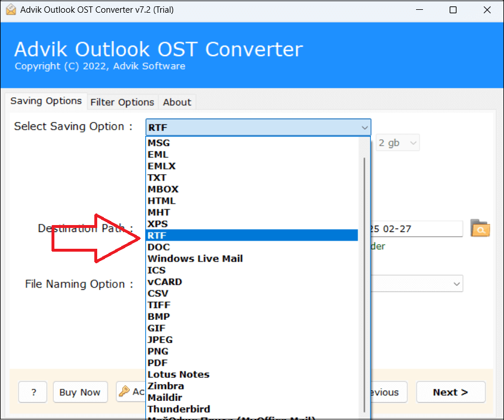Open the Filter Options tab
The image size is (504, 420).
[122, 102]
